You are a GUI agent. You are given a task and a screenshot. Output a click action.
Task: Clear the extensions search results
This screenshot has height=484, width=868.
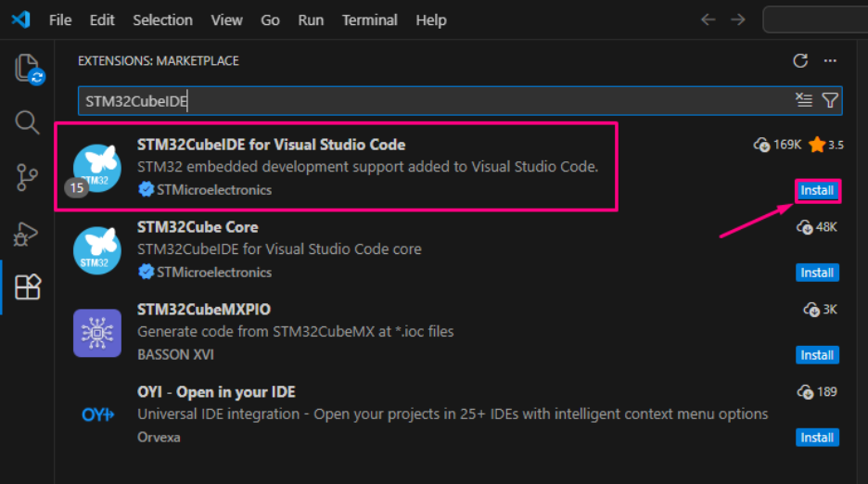point(804,100)
